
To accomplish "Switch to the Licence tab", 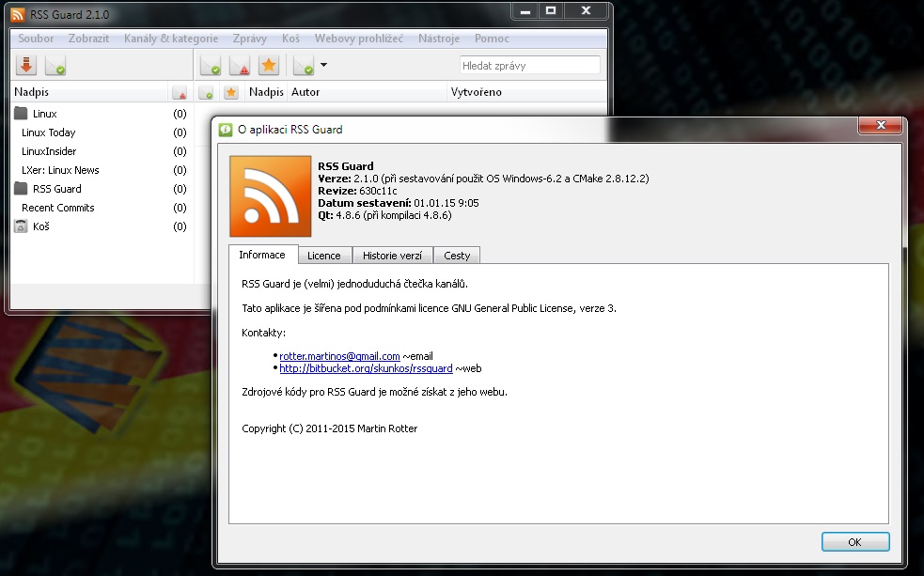I will tap(325, 256).
